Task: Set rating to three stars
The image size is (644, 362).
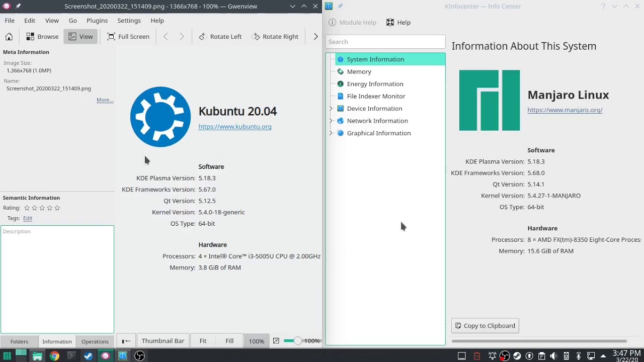Action: pos(42,208)
